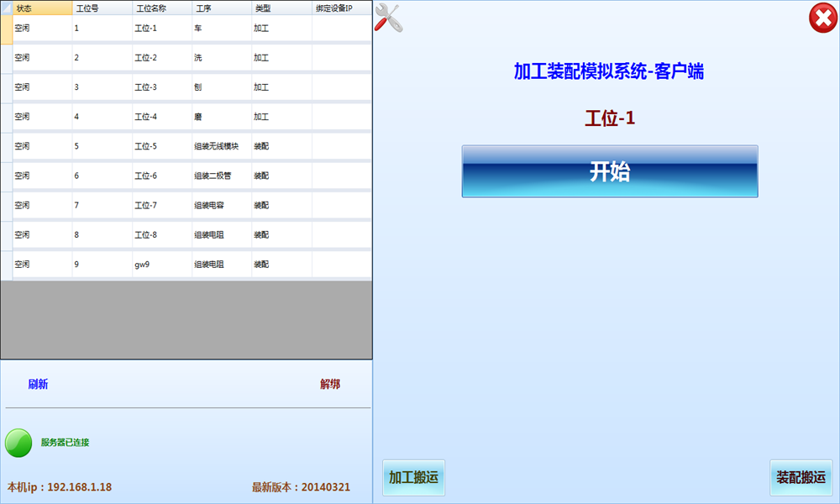This screenshot has height=504, width=840.
Task: Close the client with the red X icon
Action: (823, 18)
